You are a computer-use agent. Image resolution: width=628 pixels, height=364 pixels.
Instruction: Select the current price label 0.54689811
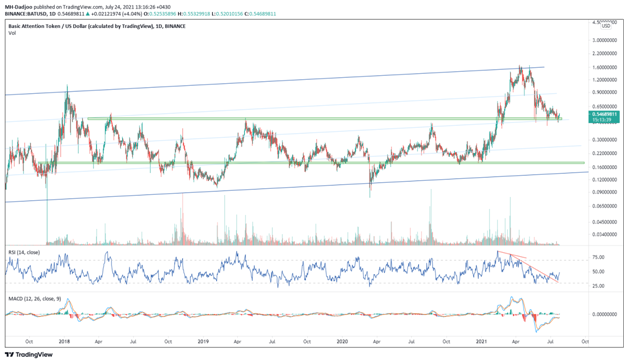(x=604, y=114)
